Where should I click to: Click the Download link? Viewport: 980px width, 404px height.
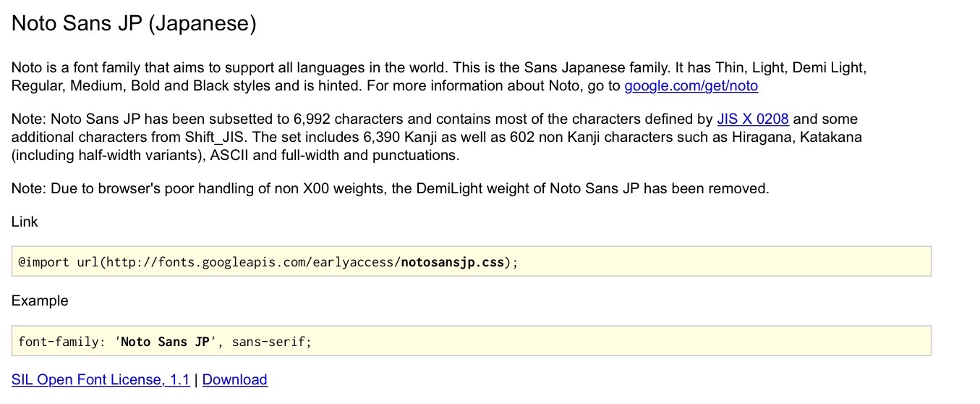pos(235,379)
